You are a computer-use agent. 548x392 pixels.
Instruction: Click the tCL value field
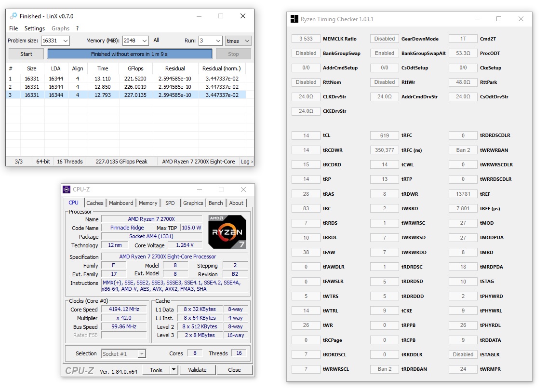click(x=306, y=135)
